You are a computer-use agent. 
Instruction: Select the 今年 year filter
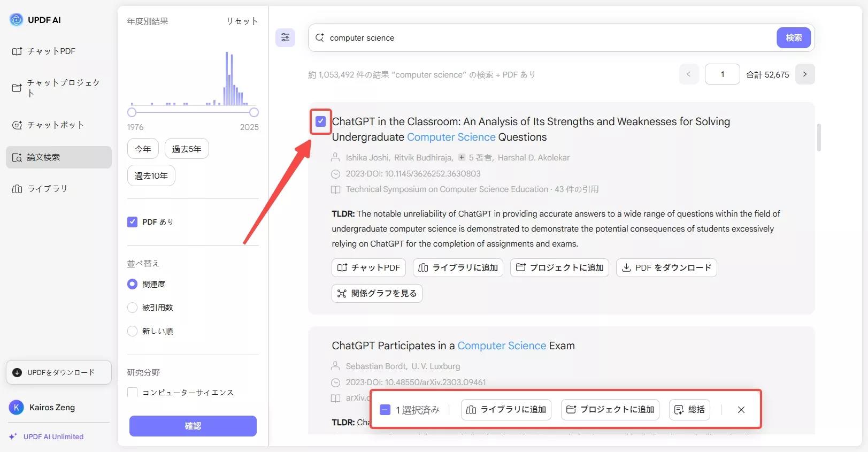coord(143,149)
